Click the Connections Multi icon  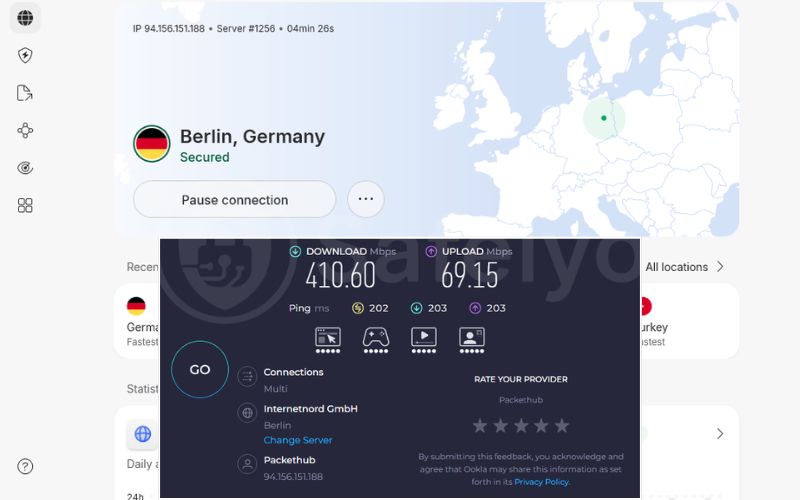247,377
